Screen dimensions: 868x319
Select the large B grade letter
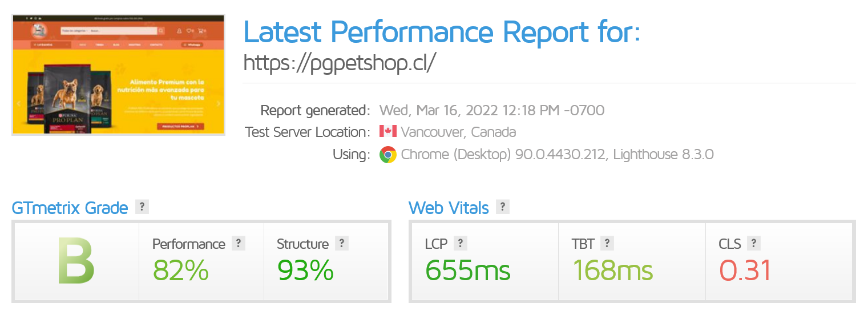click(x=76, y=261)
